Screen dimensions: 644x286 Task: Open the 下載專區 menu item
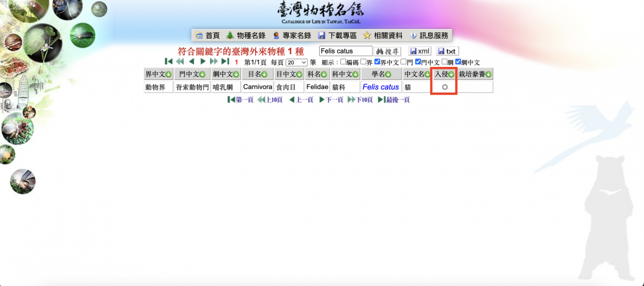point(338,35)
